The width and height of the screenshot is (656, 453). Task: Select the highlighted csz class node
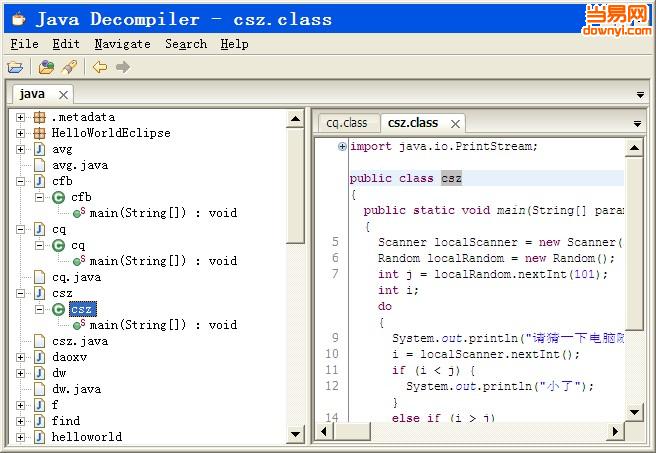[83, 310]
